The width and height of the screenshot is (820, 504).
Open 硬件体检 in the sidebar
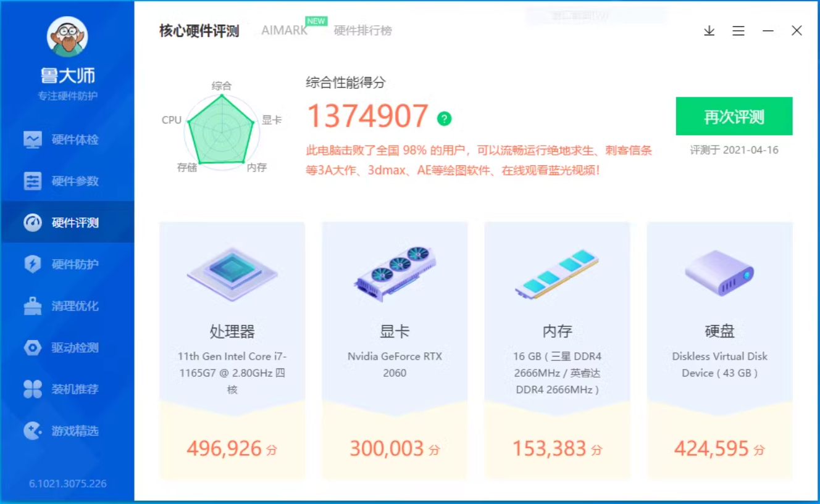click(67, 139)
